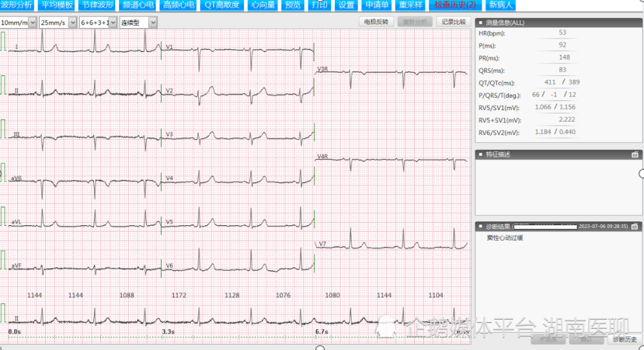
Task: Click the 预览 preview button
Action: click(293, 5)
